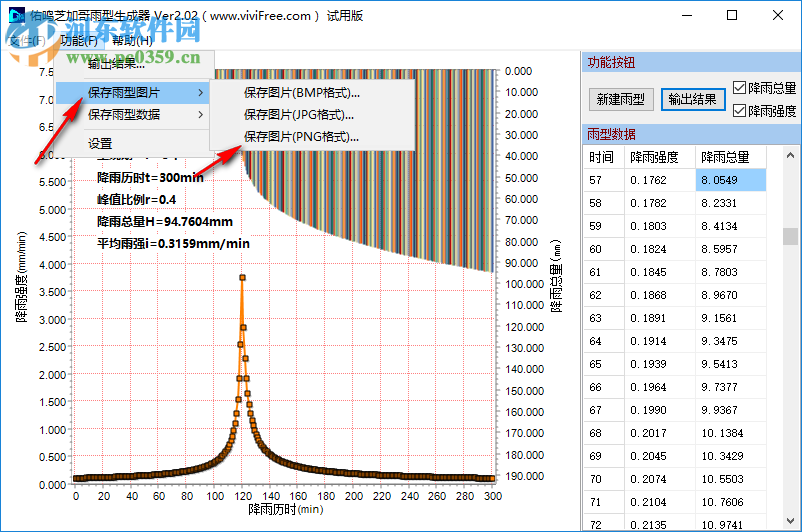Click the 功能按钮 panel header

[692, 62]
